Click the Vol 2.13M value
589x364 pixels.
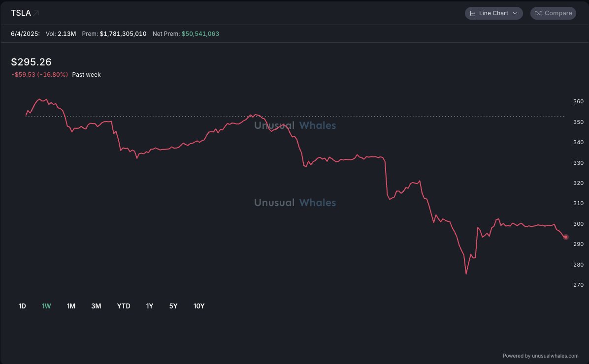pyautogui.click(x=67, y=34)
